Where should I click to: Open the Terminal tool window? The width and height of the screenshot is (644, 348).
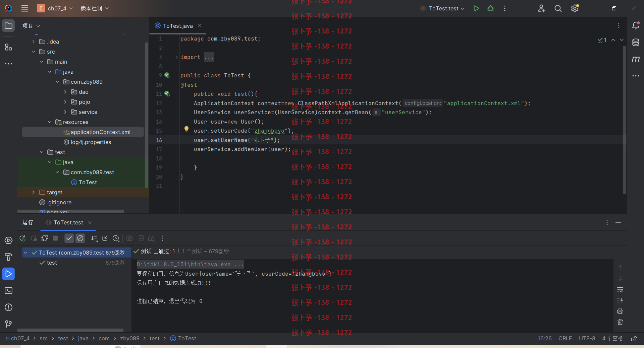8,290
